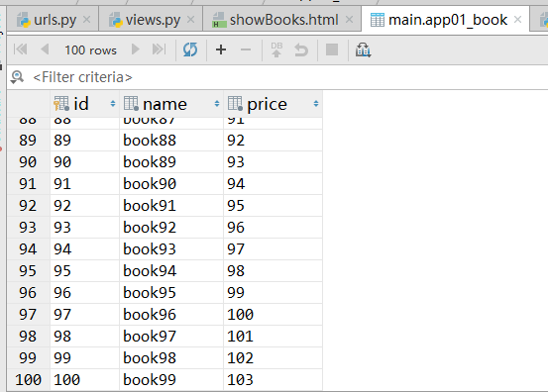Image resolution: width=548 pixels, height=392 pixels.
Task: Click id cell in book90 row
Action: click(x=85, y=184)
